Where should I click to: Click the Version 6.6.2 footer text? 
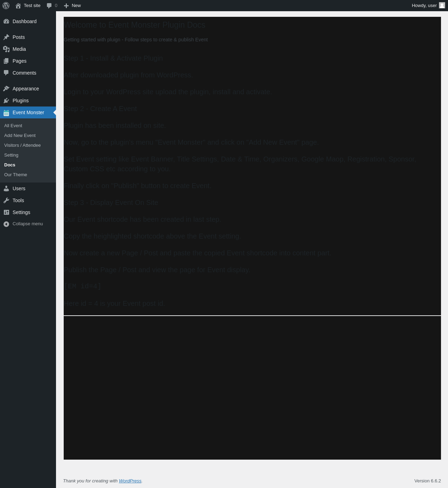[x=428, y=481]
